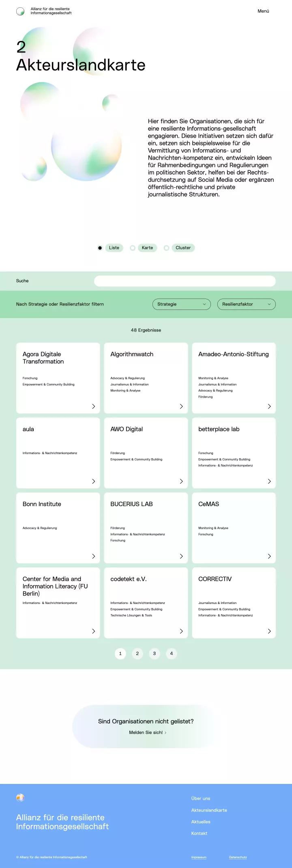Open the Amadeo-Antonio-Stiftung card title
292x868 pixels.
[x=234, y=354]
